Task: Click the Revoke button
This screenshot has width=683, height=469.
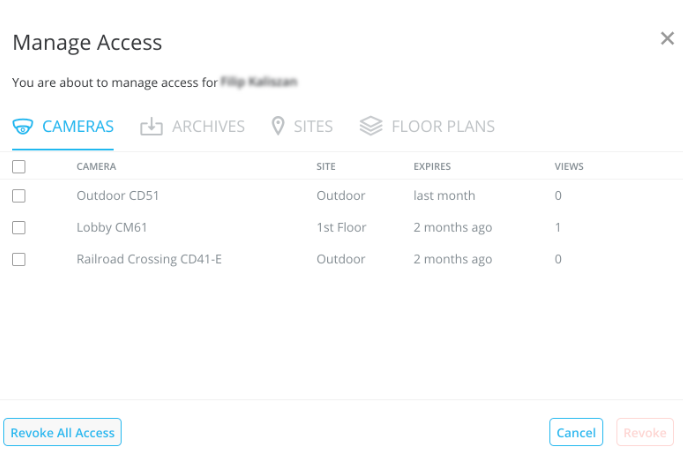Action: [x=644, y=432]
